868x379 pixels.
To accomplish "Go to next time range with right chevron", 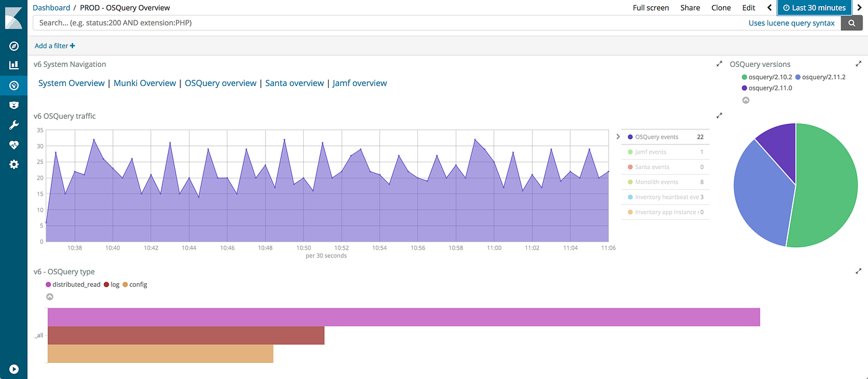I will pos(859,7).
